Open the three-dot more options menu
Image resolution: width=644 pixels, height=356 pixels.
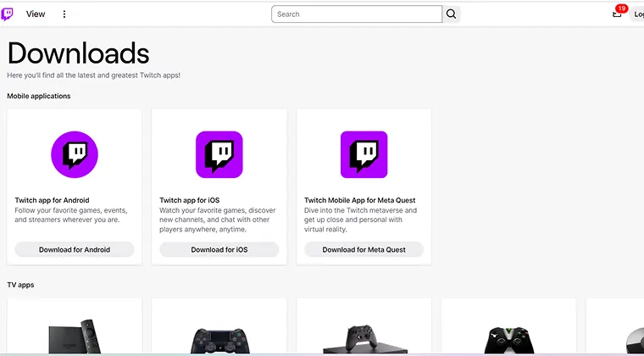[64, 14]
